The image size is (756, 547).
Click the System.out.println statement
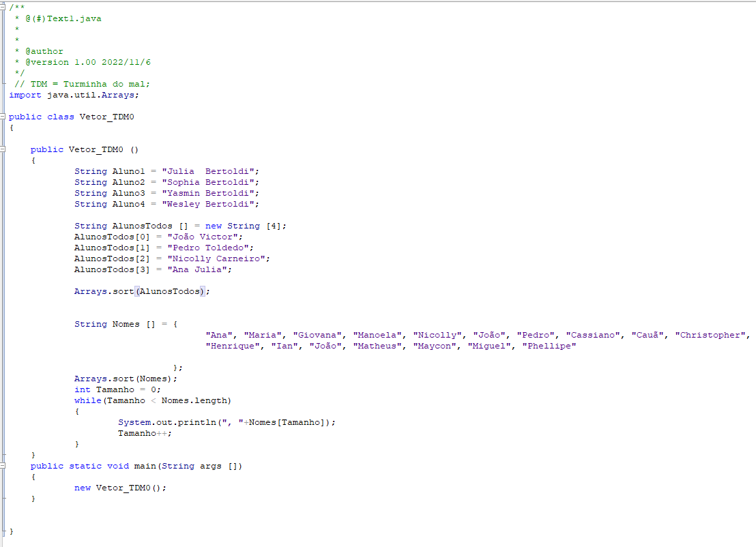coord(227,422)
